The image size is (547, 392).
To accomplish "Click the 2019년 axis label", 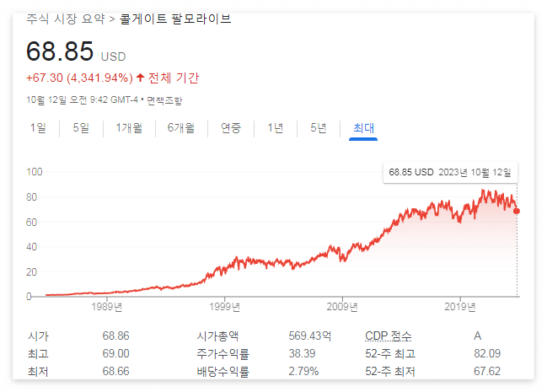I will tap(460, 307).
